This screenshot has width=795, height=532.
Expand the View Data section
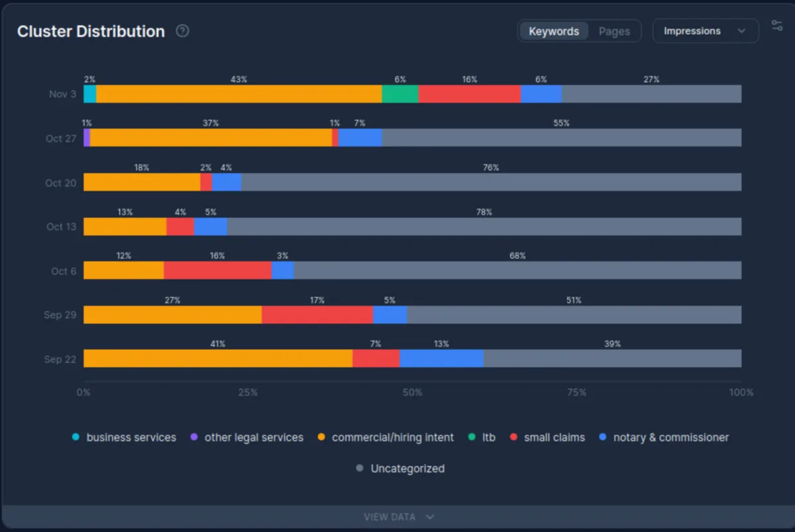pos(397,517)
